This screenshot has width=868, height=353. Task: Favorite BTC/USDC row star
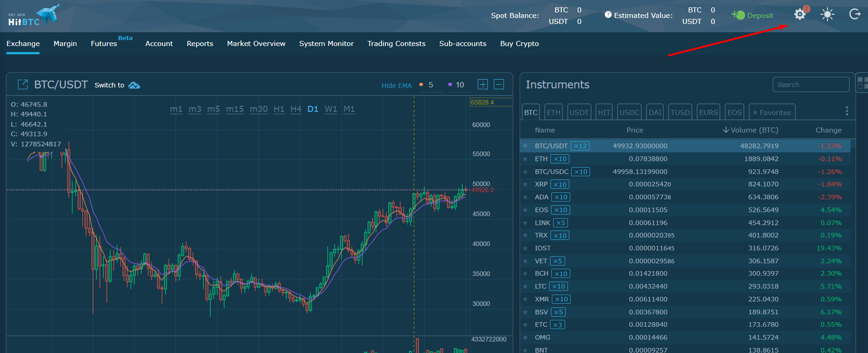pyautogui.click(x=525, y=172)
